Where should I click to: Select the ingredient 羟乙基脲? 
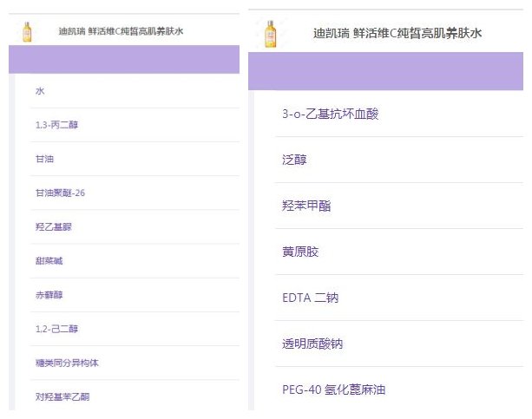tap(53, 226)
